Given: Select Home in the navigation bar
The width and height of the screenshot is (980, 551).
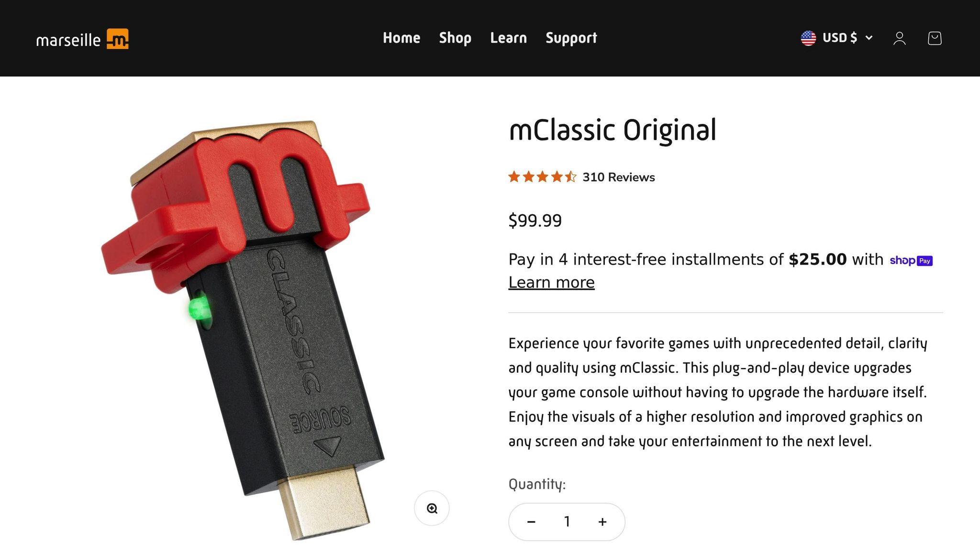Looking at the screenshot, I should 401,38.
